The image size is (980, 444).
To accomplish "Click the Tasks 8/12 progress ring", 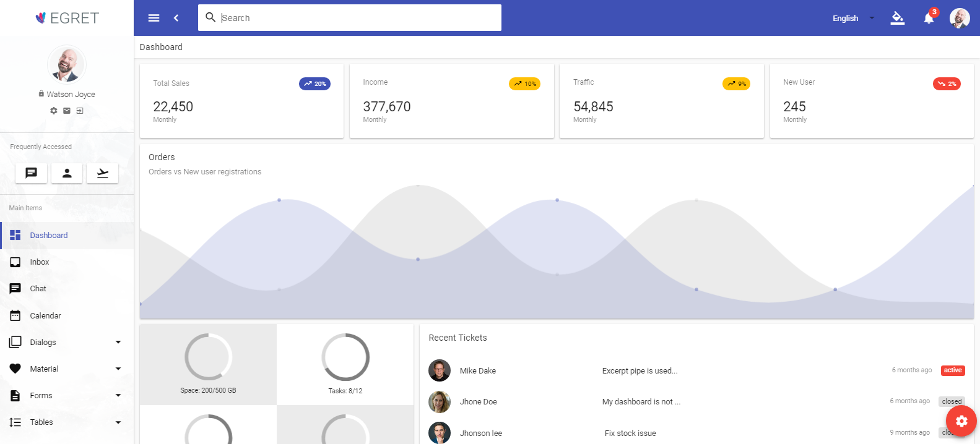I will tap(345, 357).
